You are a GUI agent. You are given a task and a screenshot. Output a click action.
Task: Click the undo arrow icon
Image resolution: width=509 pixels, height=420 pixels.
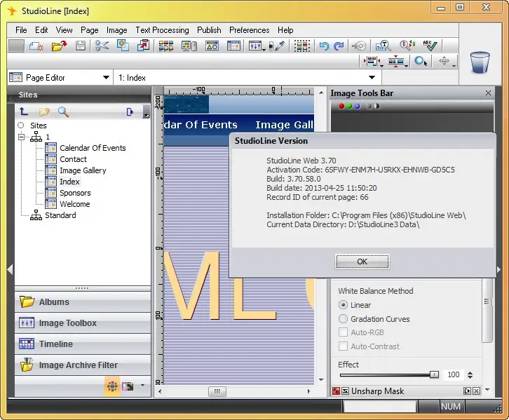point(324,46)
